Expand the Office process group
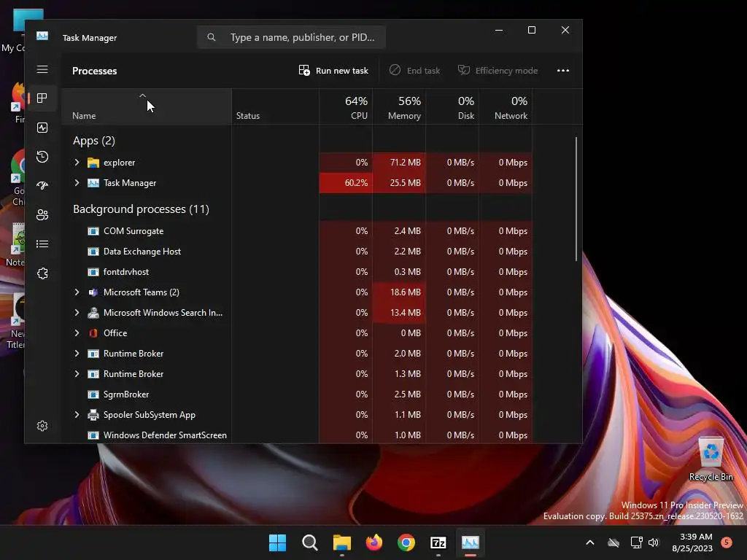The image size is (747, 560). point(77,333)
